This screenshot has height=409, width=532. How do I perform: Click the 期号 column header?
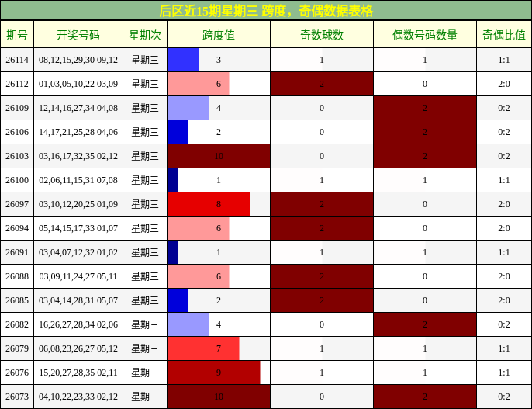coord(17,35)
